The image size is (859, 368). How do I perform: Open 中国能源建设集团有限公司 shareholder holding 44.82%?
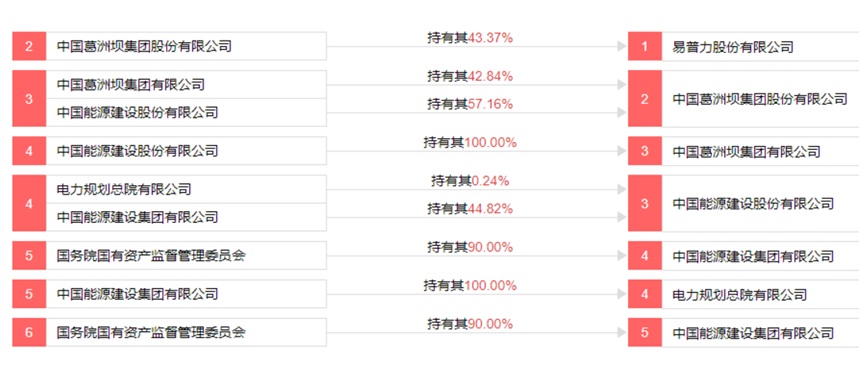[138, 217]
